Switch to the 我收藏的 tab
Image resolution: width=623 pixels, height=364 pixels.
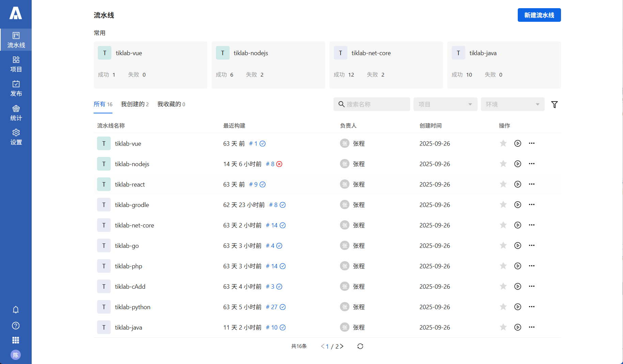[169, 104]
